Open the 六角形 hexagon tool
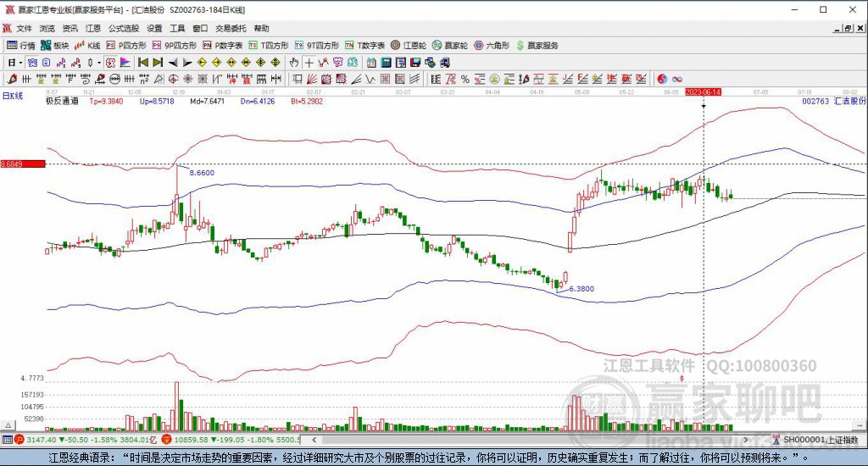This screenshot has width=868, height=466. [x=492, y=46]
